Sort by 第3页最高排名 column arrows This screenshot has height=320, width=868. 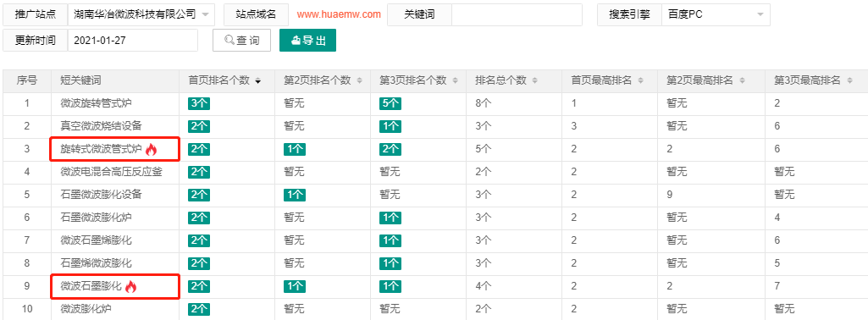[849, 80]
